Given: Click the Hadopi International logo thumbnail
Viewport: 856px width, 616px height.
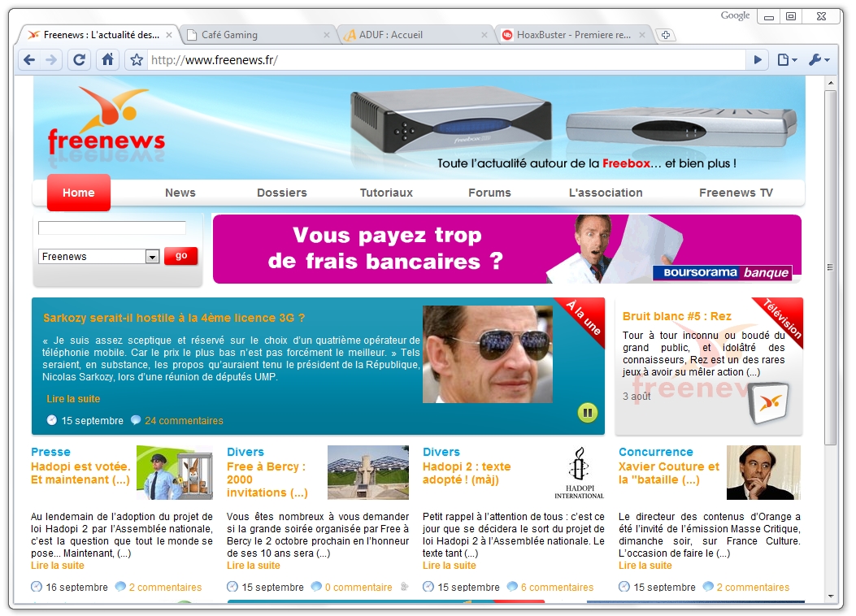Looking at the screenshot, I should pyautogui.click(x=580, y=472).
